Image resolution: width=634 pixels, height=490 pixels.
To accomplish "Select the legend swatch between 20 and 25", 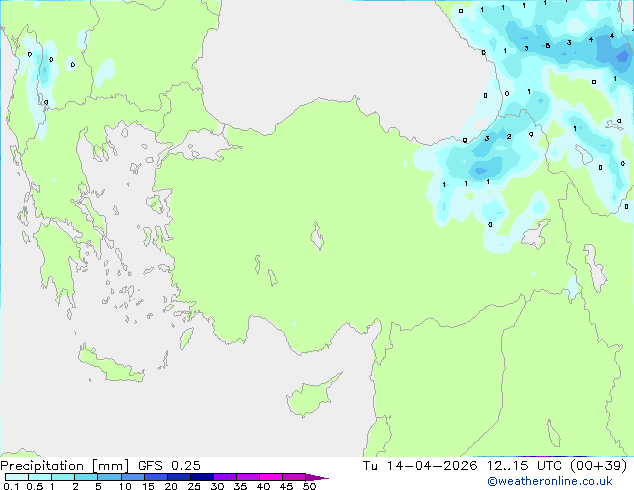I will (178, 477).
